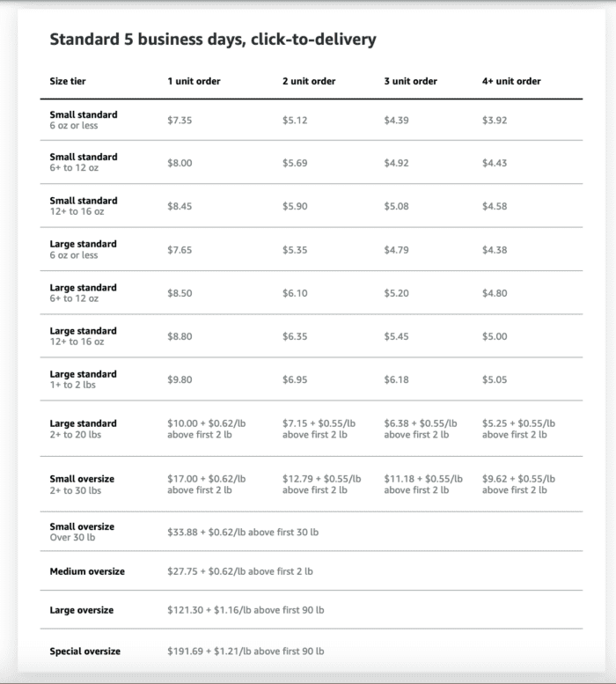Select the "Medium oversize" row label
The height and width of the screenshot is (684, 616).
tap(87, 571)
